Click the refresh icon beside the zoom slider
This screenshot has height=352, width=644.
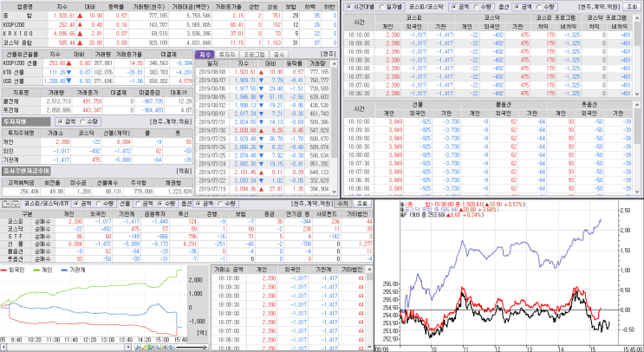coord(171,347)
